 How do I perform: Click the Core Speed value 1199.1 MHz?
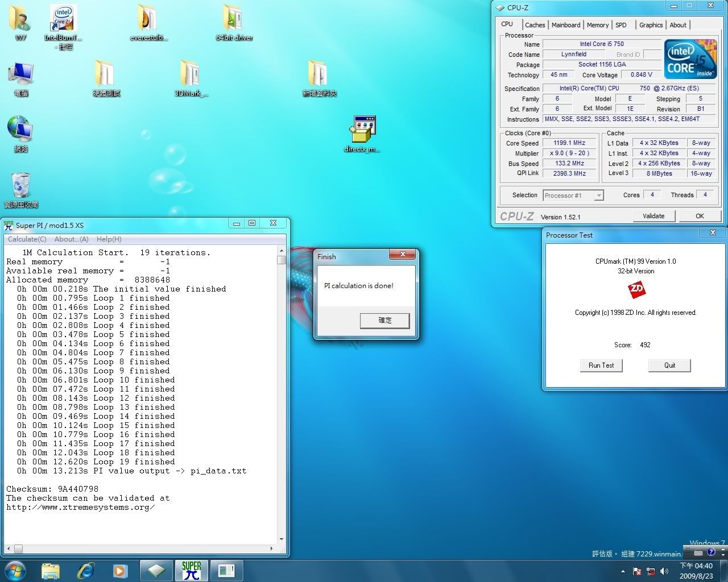pyautogui.click(x=569, y=143)
